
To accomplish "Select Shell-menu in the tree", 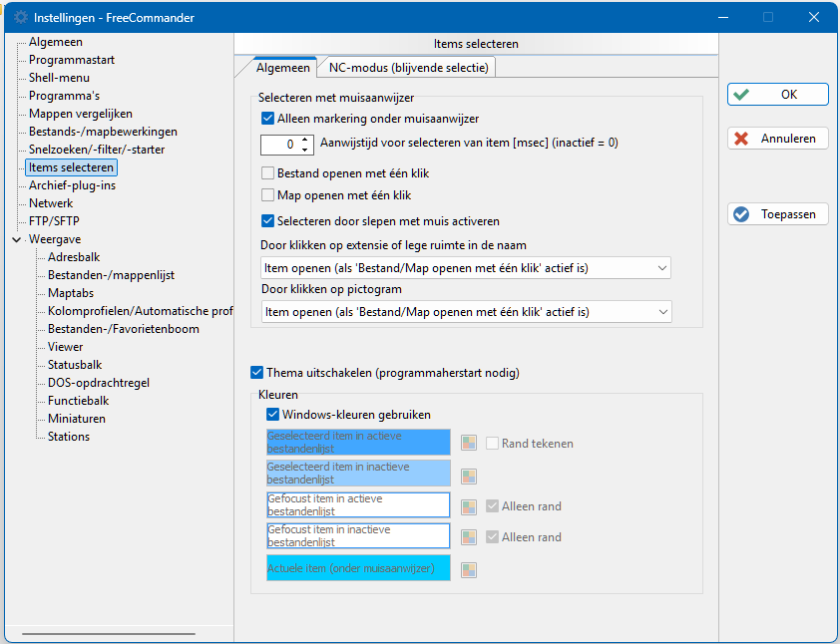I will pos(59,78).
